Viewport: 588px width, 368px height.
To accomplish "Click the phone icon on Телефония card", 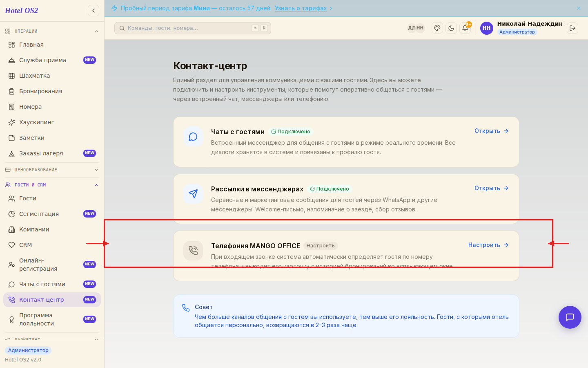I will [193, 251].
